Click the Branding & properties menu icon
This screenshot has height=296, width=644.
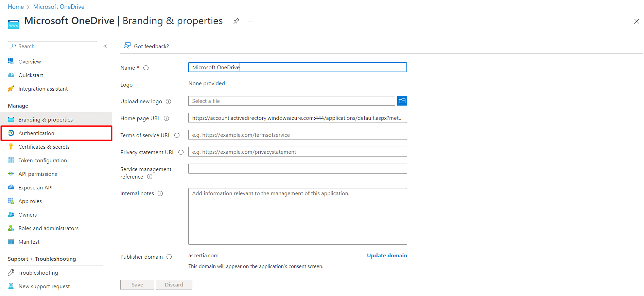[11, 119]
